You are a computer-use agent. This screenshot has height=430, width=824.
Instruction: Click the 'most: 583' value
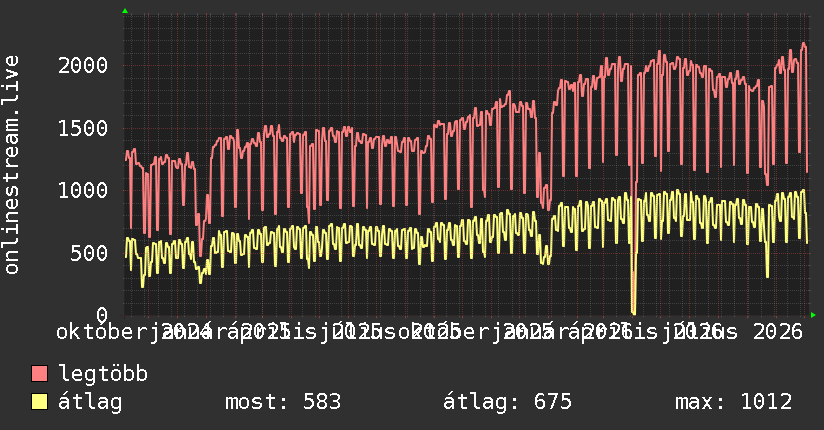click(x=283, y=402)
